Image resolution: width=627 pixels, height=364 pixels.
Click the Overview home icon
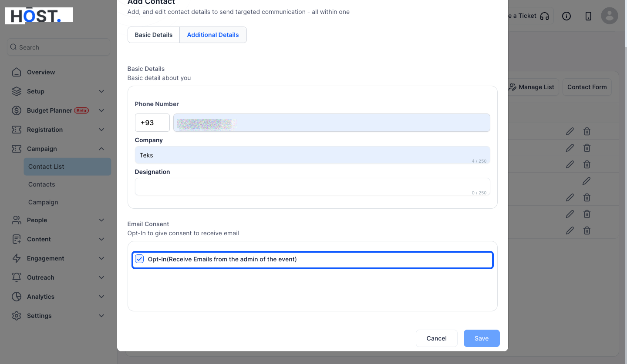(17, 72)
